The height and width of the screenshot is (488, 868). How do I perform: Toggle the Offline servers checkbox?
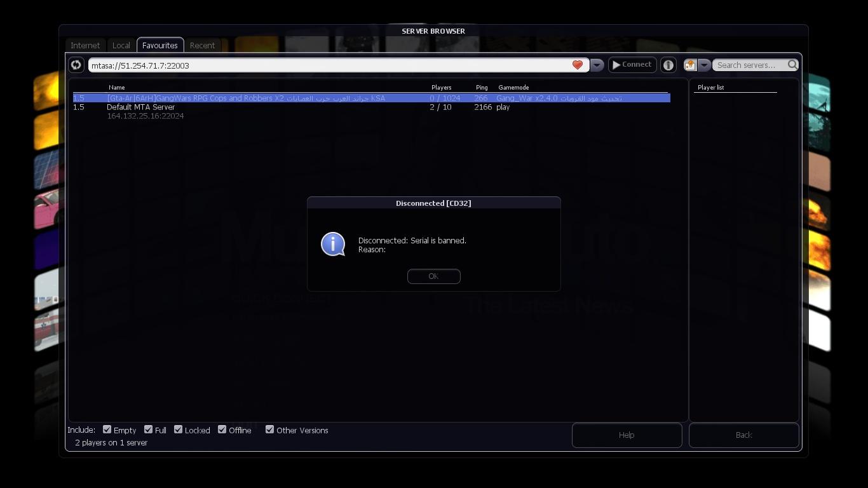coord(222,430)
